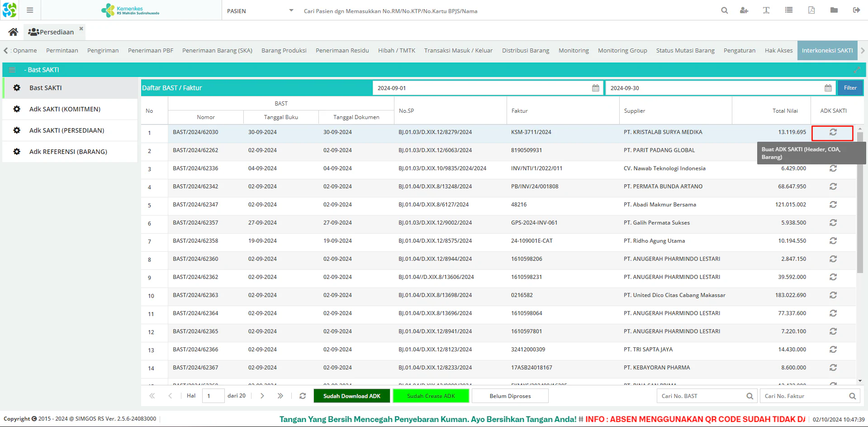
Task: Switch to the Monitoring Group tab
Action: pos(622,50)
